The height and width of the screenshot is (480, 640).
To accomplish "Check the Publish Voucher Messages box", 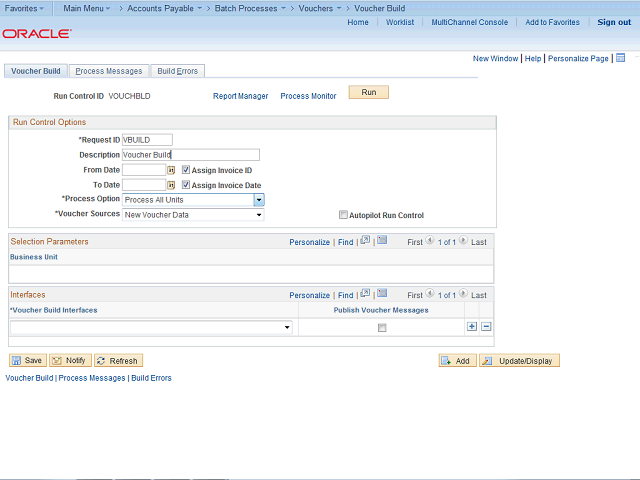I will (382, 328).
